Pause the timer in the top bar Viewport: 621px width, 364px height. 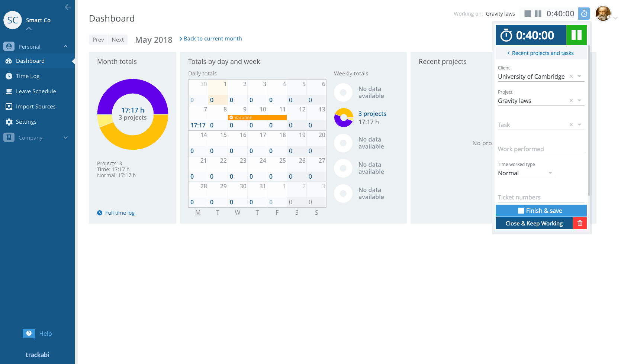coord(538,14)
